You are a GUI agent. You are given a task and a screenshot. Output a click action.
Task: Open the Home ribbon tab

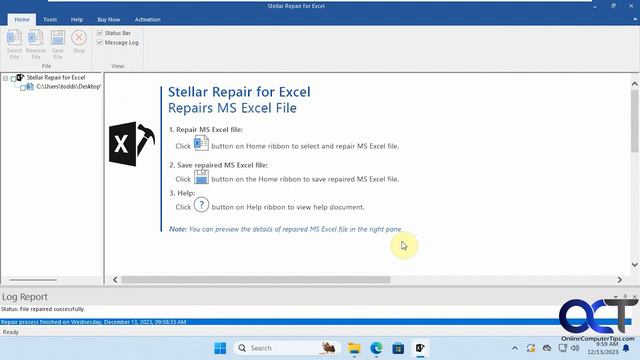pyautogui.click(x=22, y=19)
